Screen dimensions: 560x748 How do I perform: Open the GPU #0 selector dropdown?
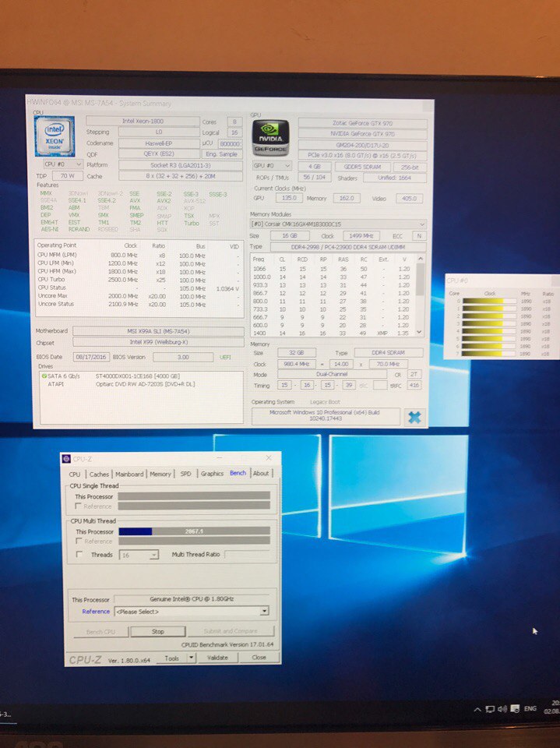coord(271,165)
